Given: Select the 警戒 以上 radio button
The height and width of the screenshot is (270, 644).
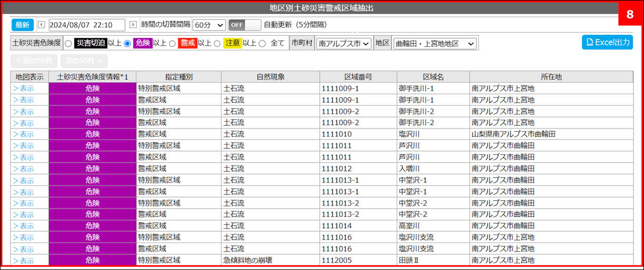Looking at the screenshot, I should pos(172,44).
